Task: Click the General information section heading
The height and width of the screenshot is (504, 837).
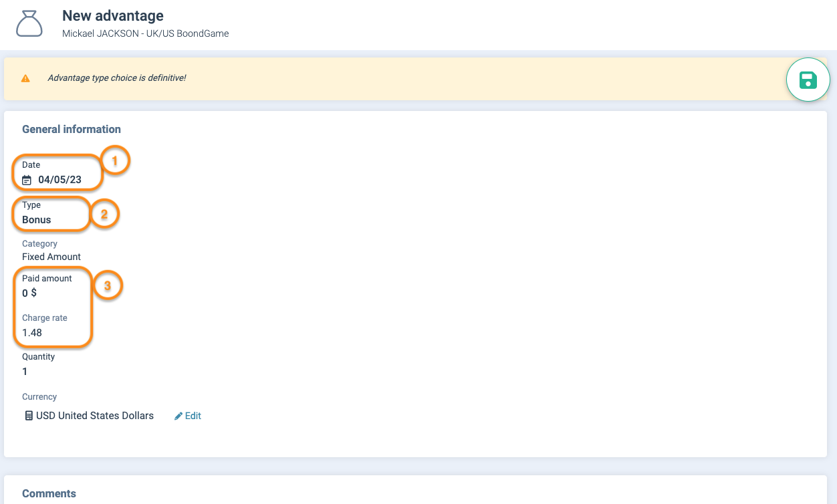Action: coord(72,129)
